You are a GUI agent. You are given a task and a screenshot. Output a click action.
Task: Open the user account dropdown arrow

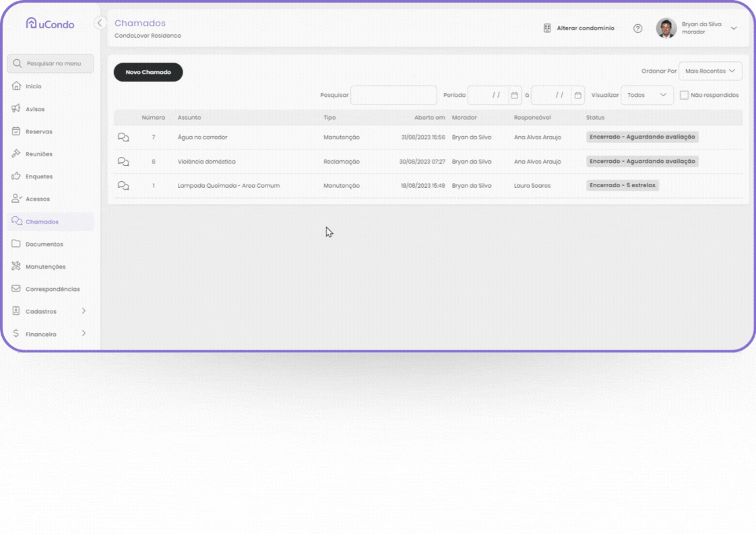[734, 28]
